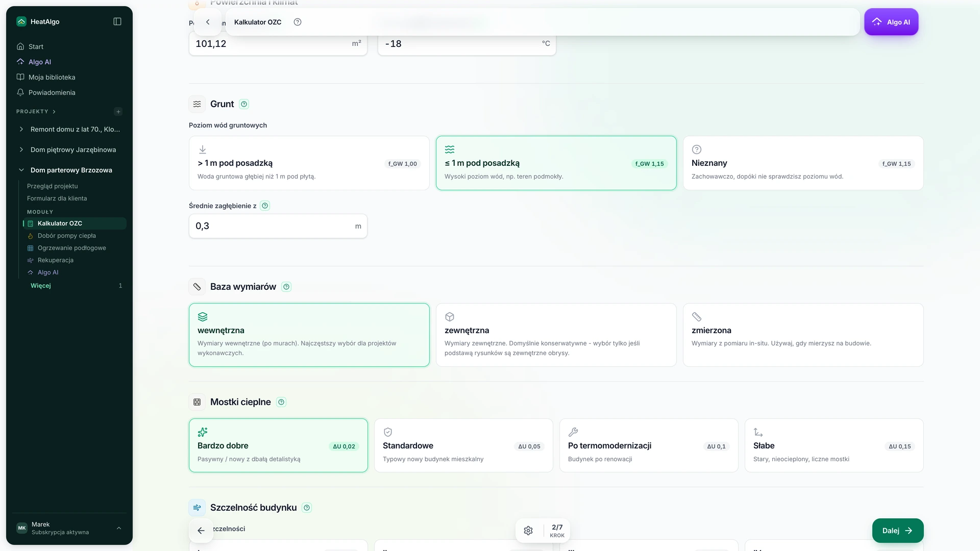The width and height of the screenshot is (980, 551).
Task: Open the Grunt section info icon
Action: tap(244, 104)
